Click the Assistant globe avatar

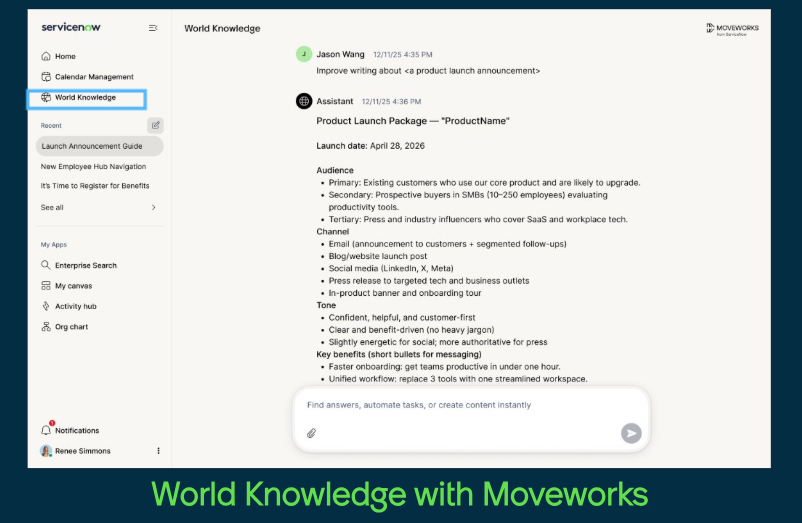pos(304,101)
